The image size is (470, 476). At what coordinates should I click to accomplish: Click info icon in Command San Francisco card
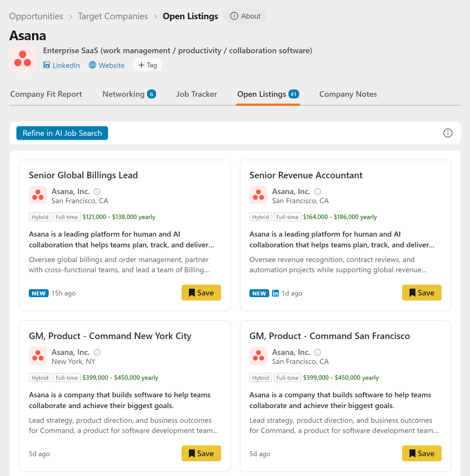coord(318,352)
